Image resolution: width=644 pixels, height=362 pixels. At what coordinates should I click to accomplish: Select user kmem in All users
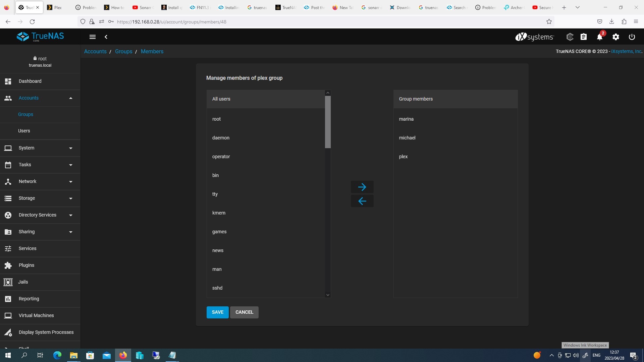(266, 213)
